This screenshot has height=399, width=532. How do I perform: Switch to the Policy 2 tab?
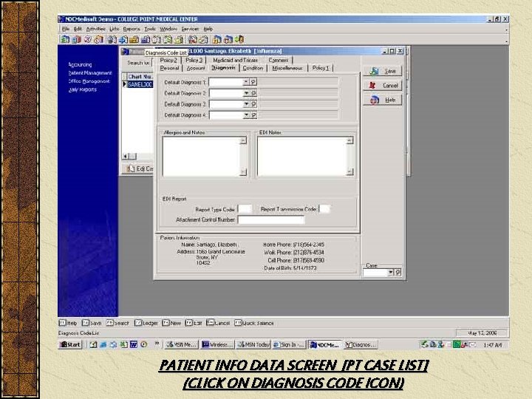(168, 60)
